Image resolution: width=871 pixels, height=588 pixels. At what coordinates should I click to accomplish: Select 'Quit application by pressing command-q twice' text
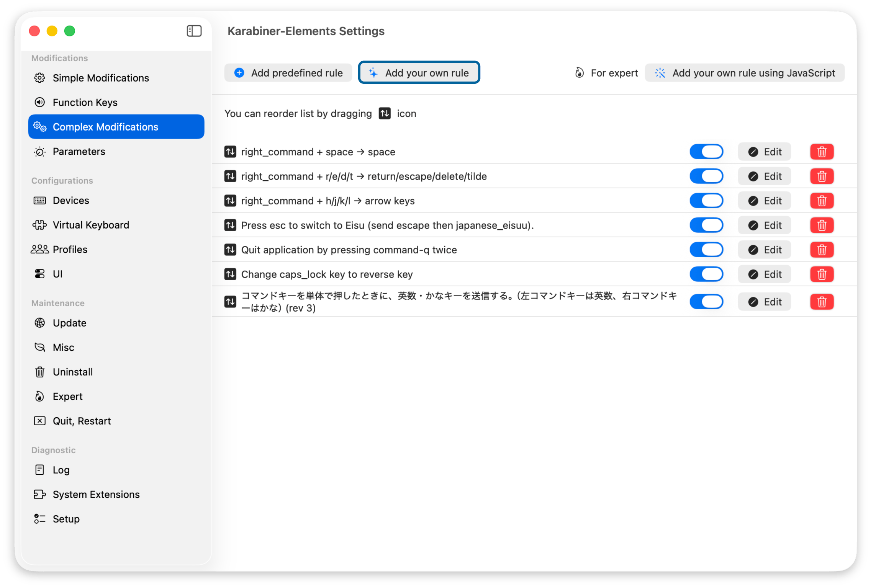(x=349, y=250)
